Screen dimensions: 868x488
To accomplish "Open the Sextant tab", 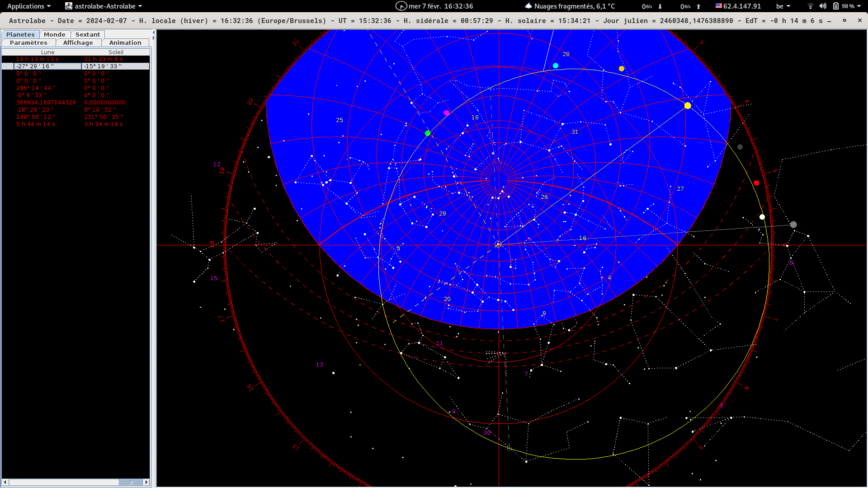I will click(x=88, y=35).
